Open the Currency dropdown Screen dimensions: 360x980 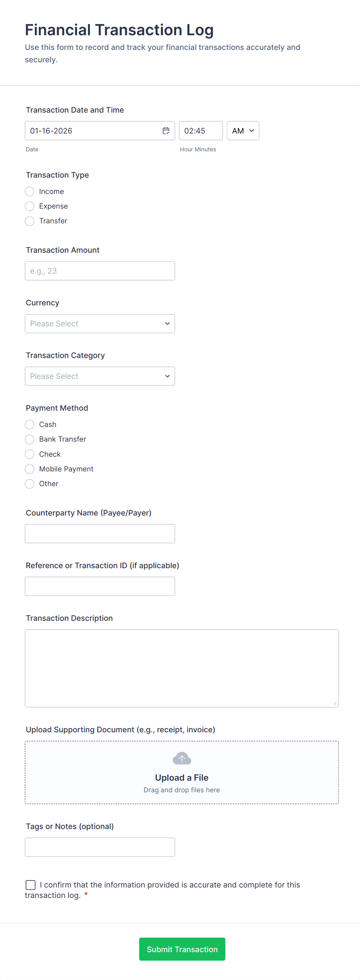99,323
